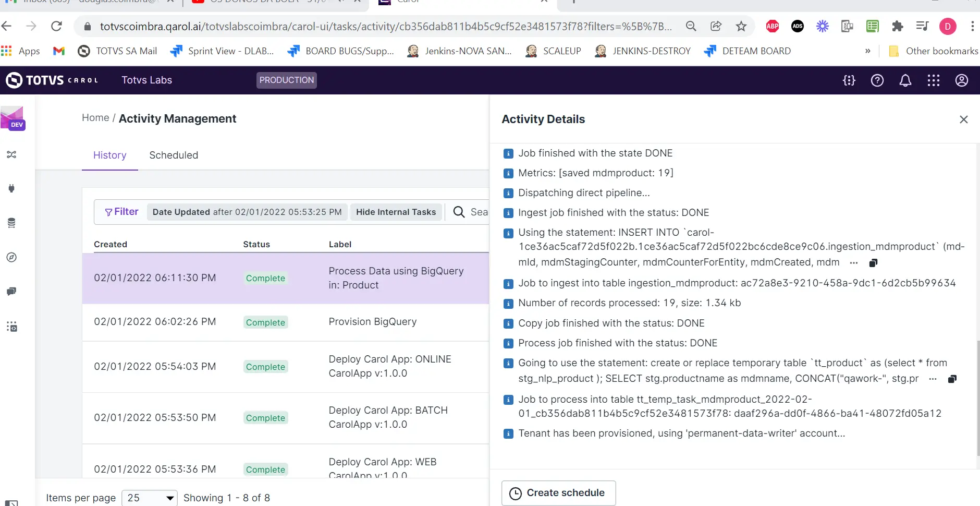Switch to the Scheduled tab

point(174,155)
